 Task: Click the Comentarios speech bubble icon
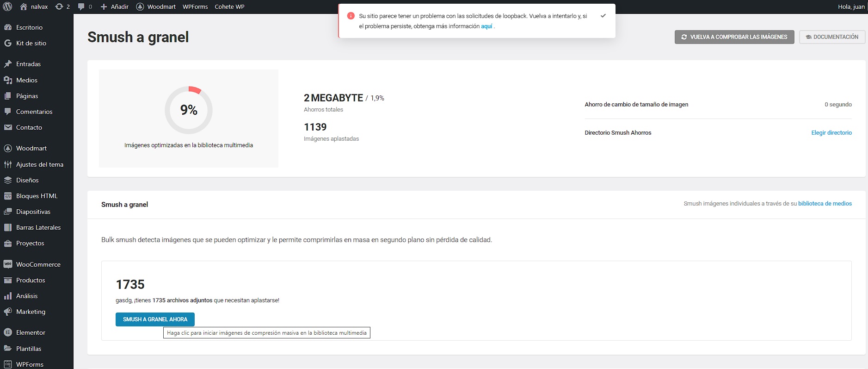click(8, 112)
